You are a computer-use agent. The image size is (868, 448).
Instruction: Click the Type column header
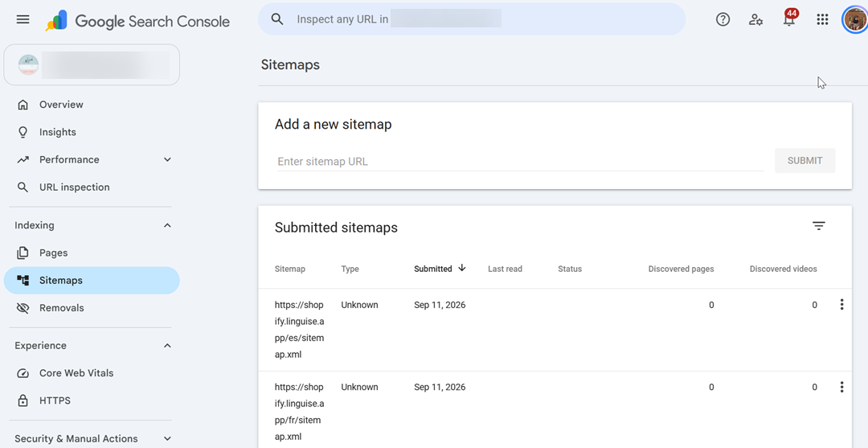[350, 269]
